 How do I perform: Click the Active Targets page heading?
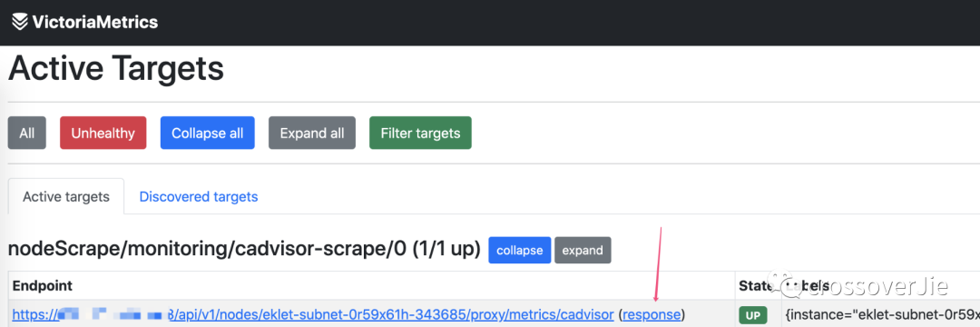(116, 69)
